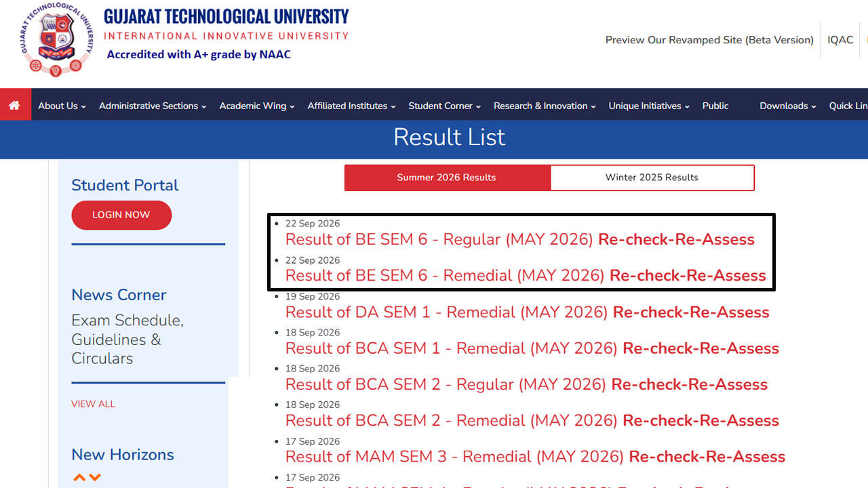Click the Student Portal heading

(x=125, y=185)
